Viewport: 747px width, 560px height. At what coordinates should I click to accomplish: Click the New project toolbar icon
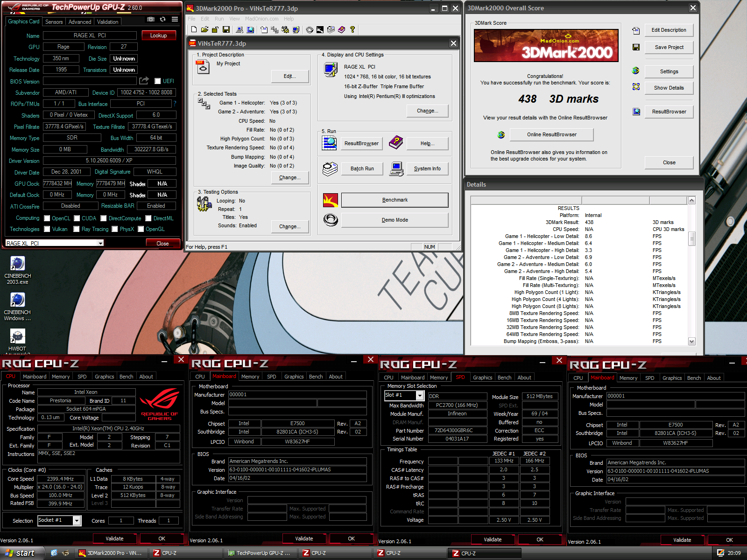coord(194,29)
